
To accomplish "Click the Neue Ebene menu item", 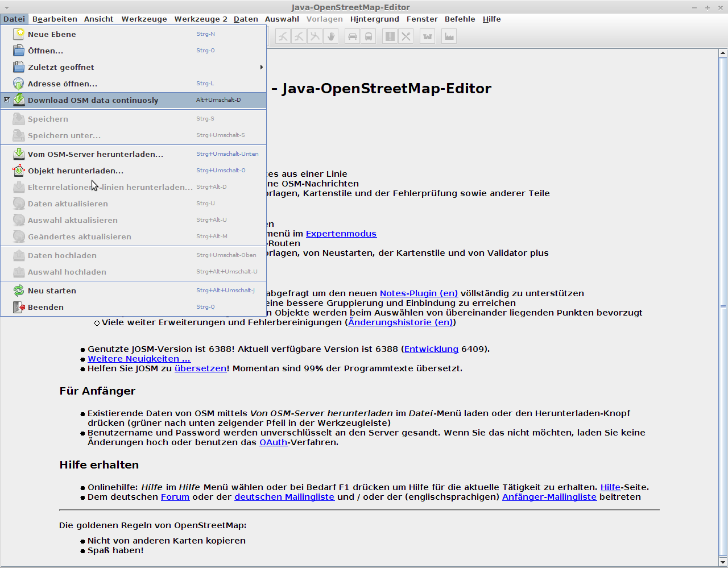I will [52, 34].
